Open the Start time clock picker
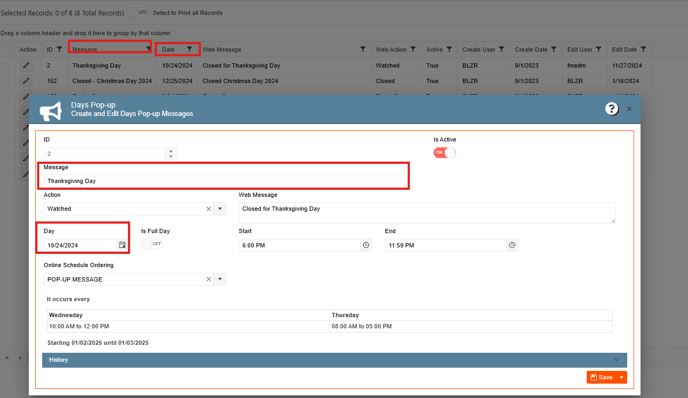 point(366,245)
